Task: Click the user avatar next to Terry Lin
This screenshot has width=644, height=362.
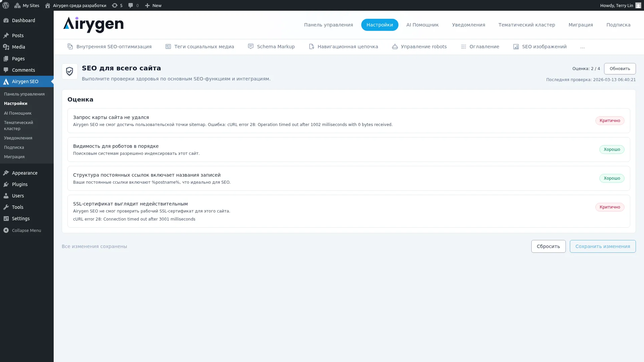Action: coord(638,5)
